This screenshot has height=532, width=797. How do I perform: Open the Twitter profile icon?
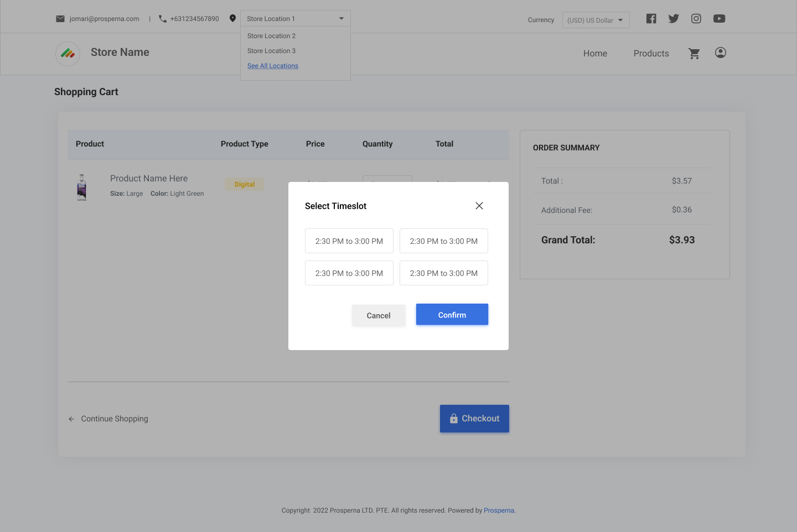674,19
